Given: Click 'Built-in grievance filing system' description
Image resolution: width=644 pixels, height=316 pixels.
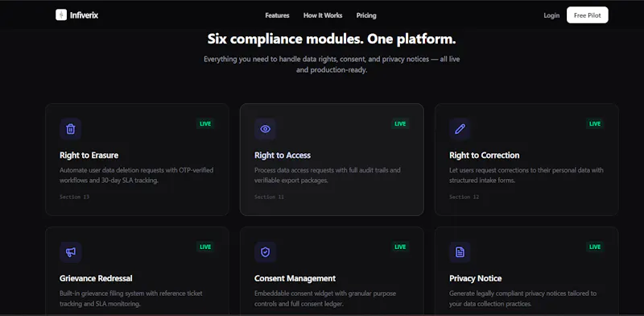Looking at the screenshot, I should [131, 299].
